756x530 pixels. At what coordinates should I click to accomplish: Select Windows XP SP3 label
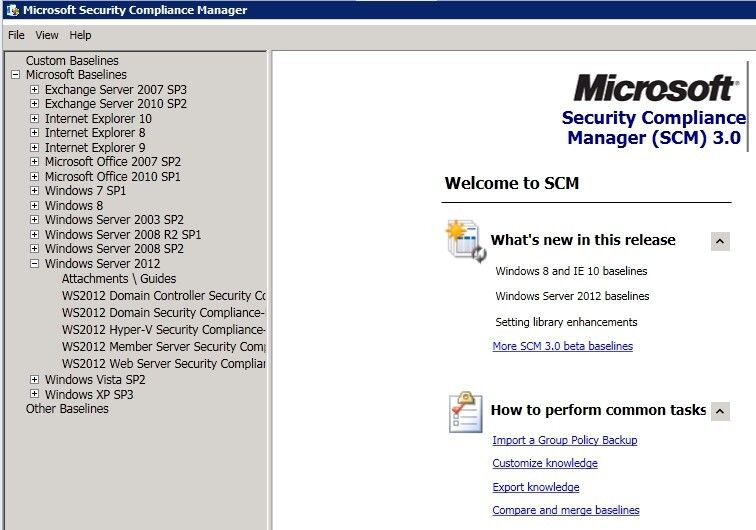(x=89, y=394)
